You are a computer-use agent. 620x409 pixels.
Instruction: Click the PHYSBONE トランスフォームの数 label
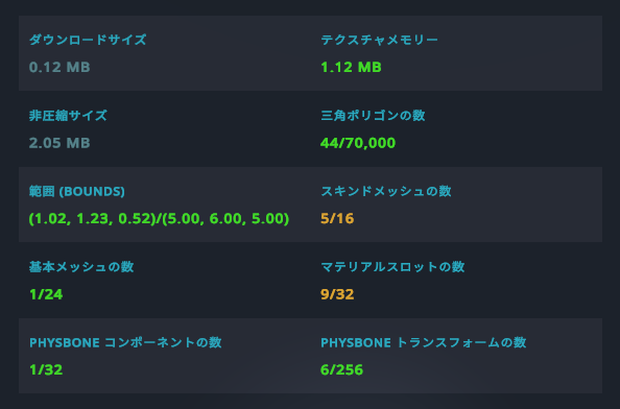423,343
